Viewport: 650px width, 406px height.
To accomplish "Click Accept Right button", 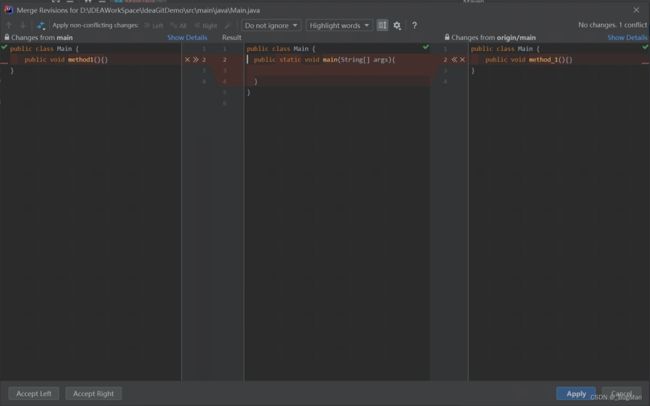I will pos(93,394).
